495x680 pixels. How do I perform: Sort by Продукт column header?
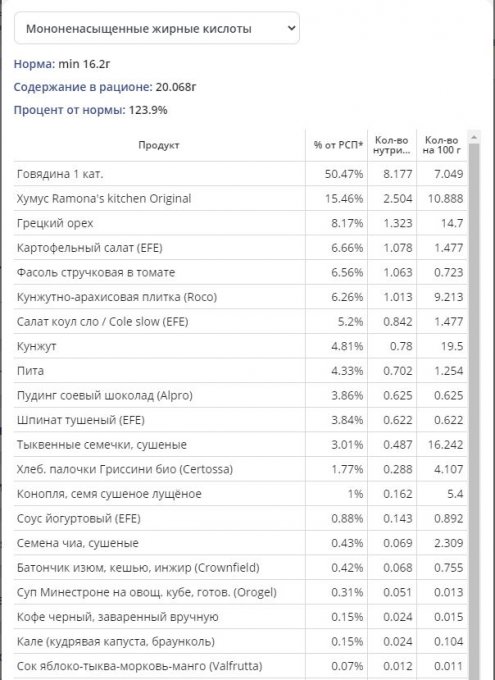coord(159,145)
